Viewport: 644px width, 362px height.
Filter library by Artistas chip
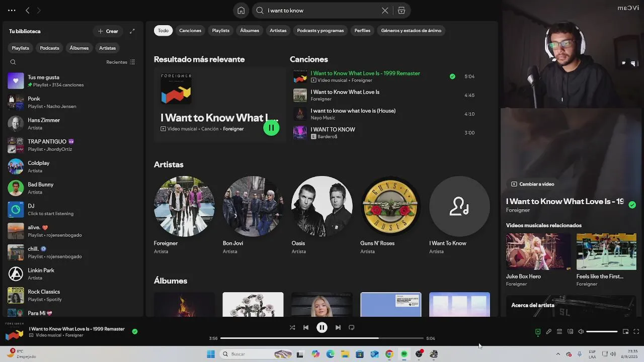[107, 48]
